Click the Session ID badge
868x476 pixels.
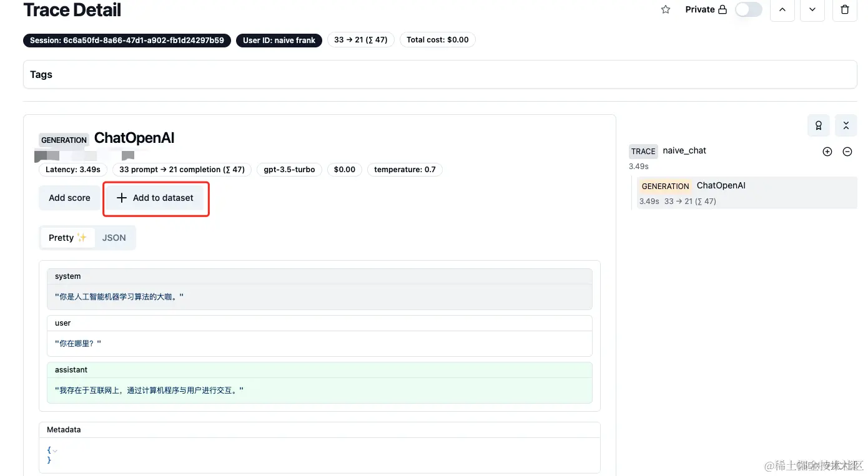(x=127, y=40)
